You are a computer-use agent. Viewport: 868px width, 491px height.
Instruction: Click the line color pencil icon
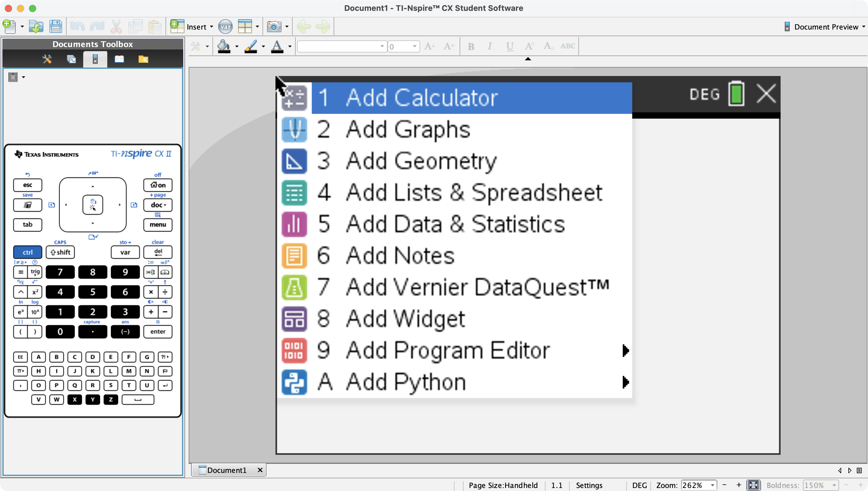pyautogui.click(x=250, y=46)
